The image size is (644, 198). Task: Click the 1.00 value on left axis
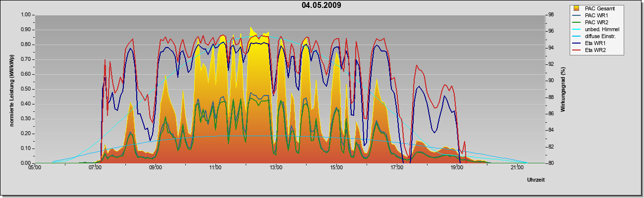pyautogui.click(x=26, y=15)
